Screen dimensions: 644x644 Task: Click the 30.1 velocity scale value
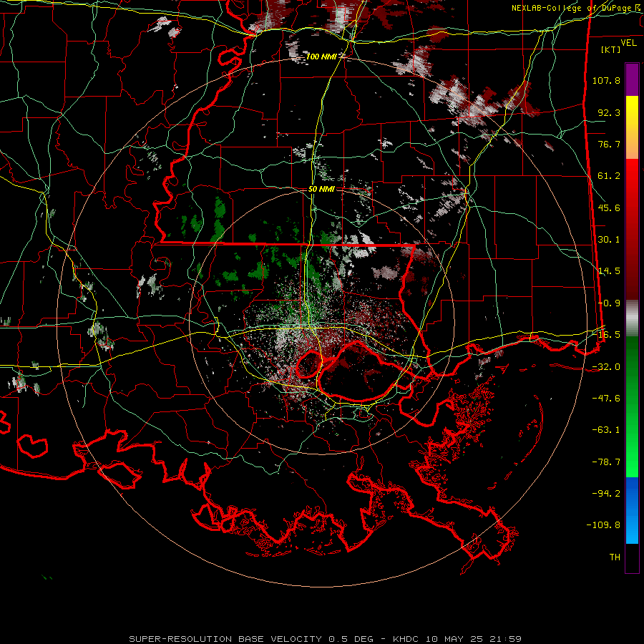[609, 240]
